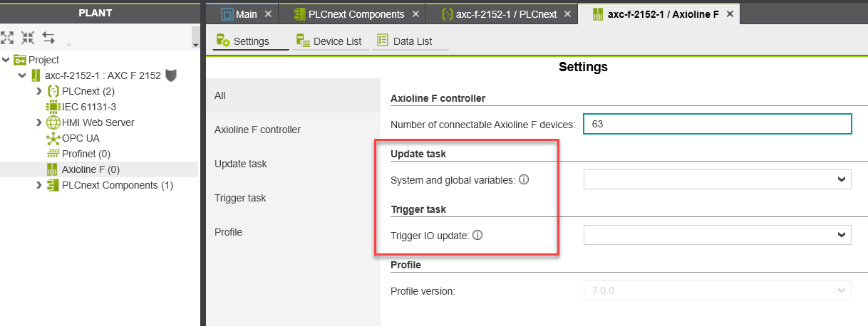The height and width of the screenshot is (326, 868).
Task: Click info icon next to System and global variables
Action: pyautogui.click(x=524, y=180)
